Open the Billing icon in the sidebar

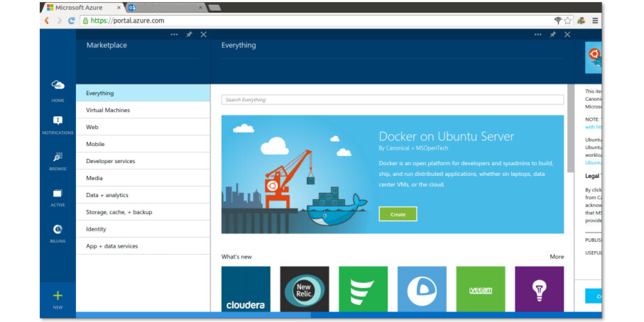(58, 229)
